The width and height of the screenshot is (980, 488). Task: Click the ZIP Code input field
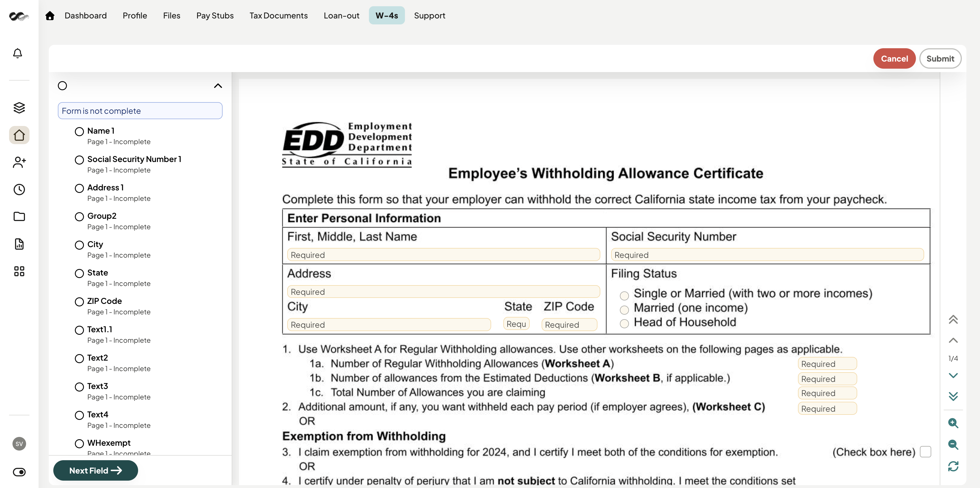pyautogui.click(x=569, y=325)
